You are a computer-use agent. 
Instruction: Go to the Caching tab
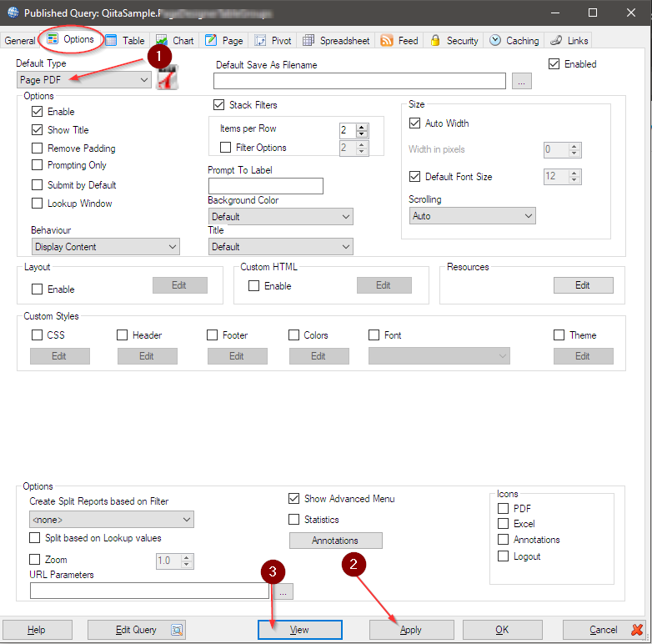514,41
